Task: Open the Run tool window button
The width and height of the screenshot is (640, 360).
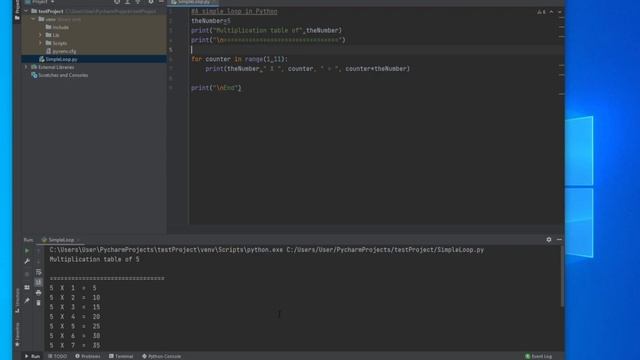Action: click(x=32, y=356)
